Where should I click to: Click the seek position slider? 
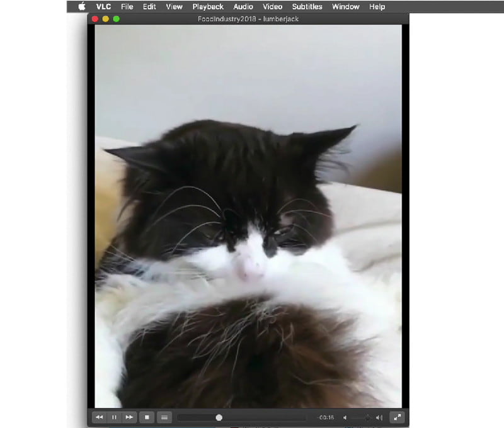(219, 417)
